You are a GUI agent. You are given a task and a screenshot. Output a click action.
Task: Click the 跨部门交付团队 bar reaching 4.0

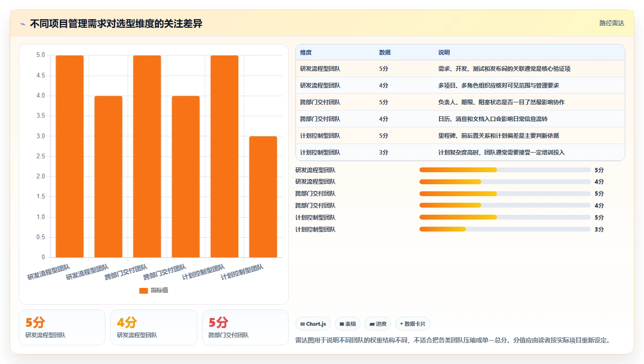point(186,176)
